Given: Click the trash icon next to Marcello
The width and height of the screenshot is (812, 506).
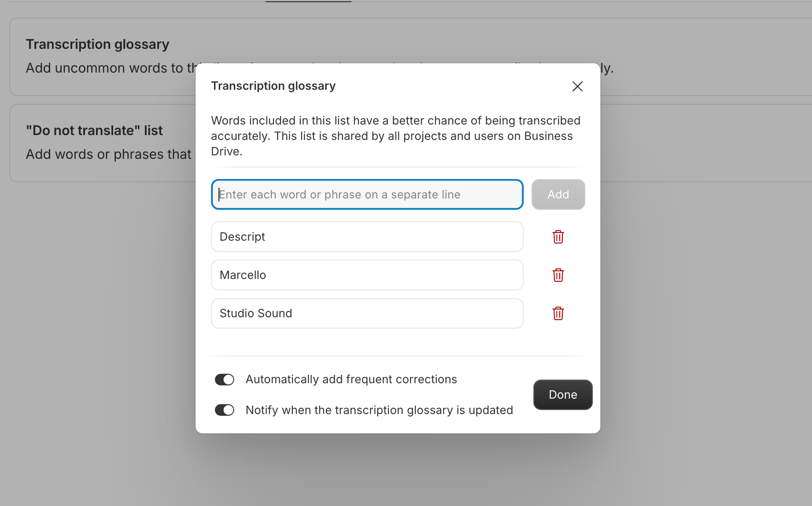Looking at the screenshot, I should click(x=558, y=275).
